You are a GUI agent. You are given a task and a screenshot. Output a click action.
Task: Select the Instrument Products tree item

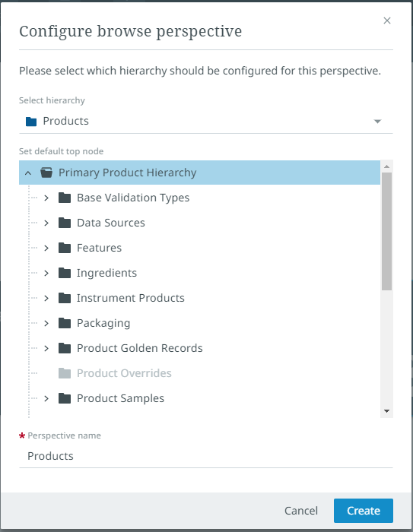pos(130,298)
